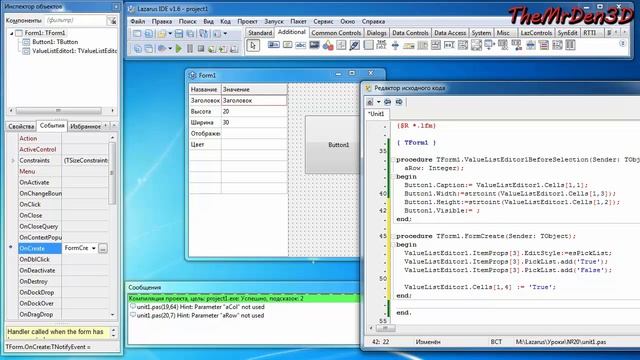Viewport: 640px width, 360px height.
Task: Open the Сервис menu
Action: tap(323, 21)
